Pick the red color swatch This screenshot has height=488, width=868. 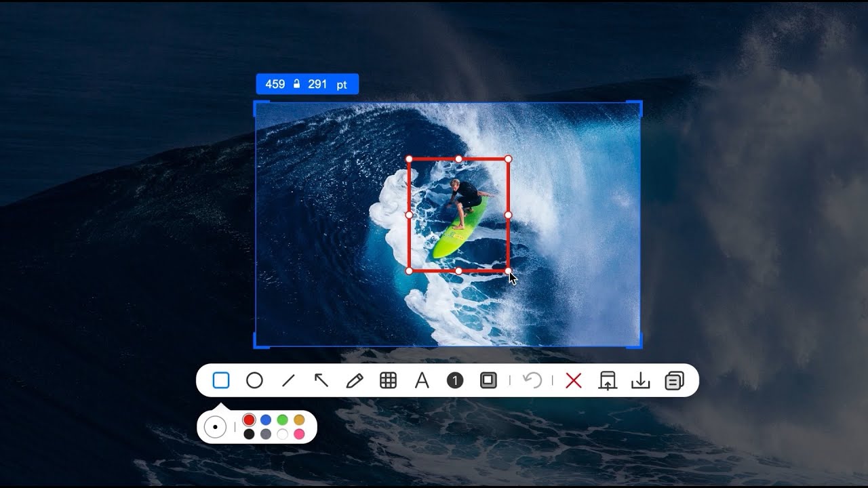[x=249, y=420]
